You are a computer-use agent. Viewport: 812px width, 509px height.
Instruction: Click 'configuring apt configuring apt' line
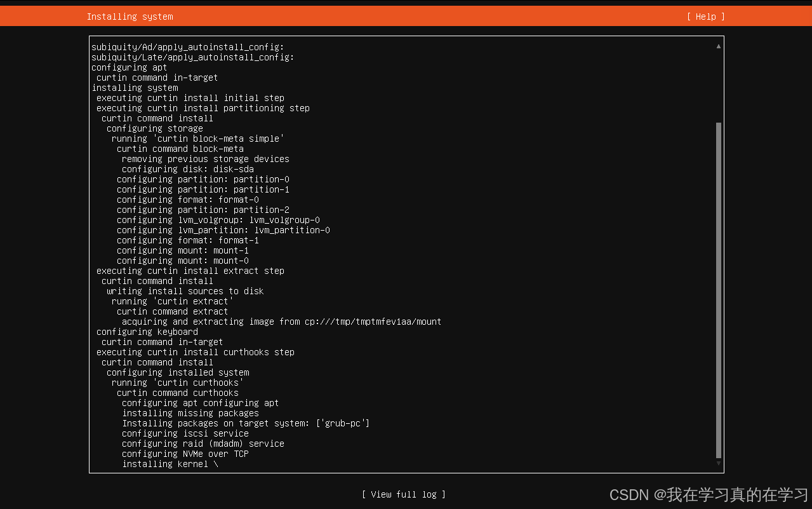(x=201, y=403)
